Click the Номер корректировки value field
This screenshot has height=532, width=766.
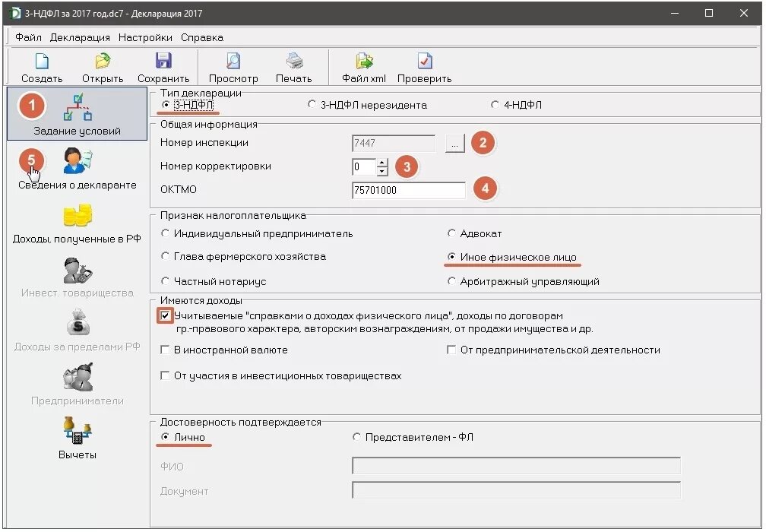pos(364,167)
